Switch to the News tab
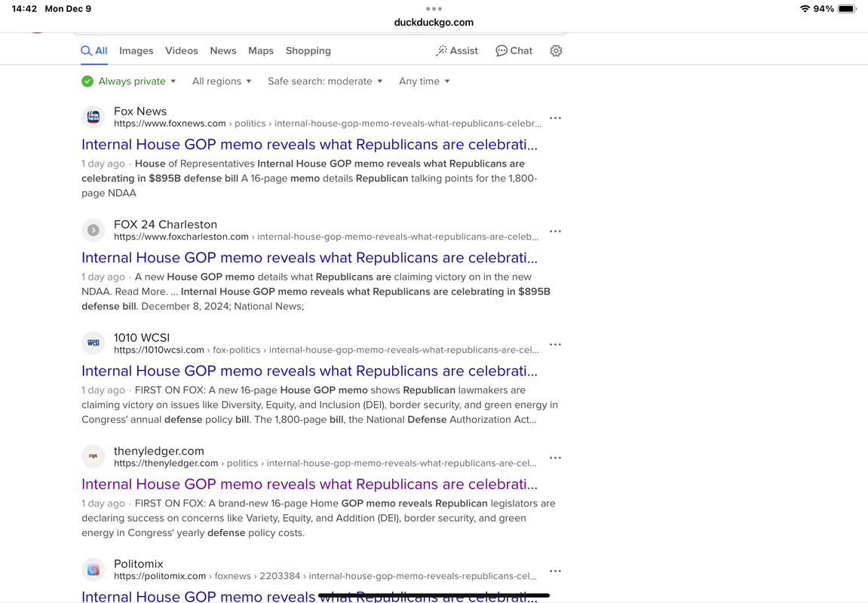This screenshot has width=868, height=603. (x=223, y=51)
